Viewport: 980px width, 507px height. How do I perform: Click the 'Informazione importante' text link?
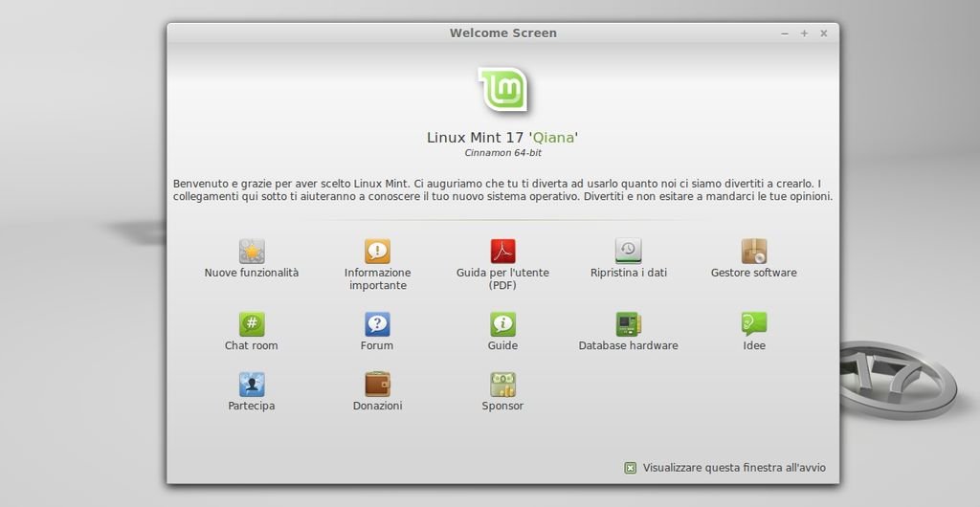point(377,279)
